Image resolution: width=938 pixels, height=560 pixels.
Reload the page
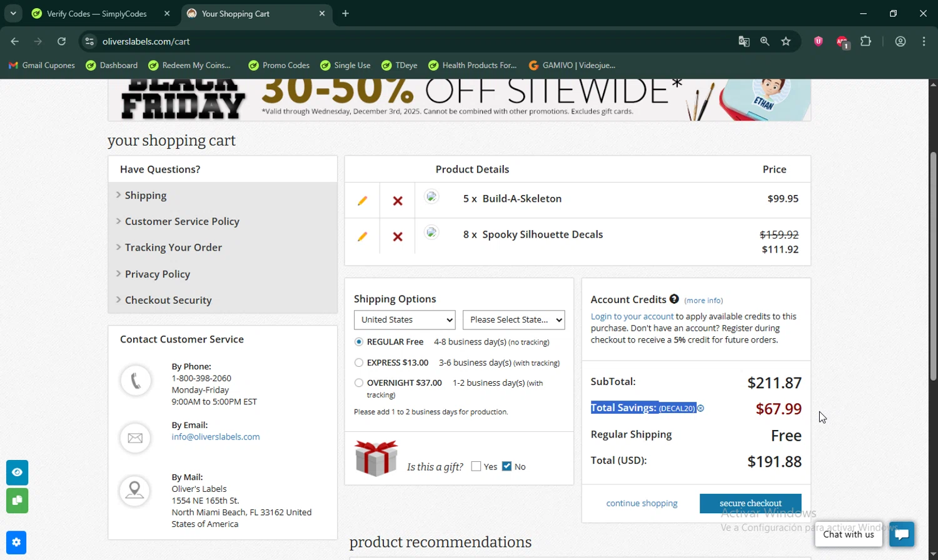[x=61, y=41]
